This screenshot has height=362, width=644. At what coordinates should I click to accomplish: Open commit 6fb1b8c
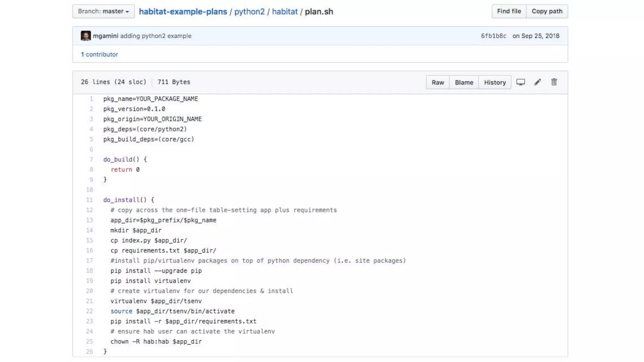coord(493,36)
